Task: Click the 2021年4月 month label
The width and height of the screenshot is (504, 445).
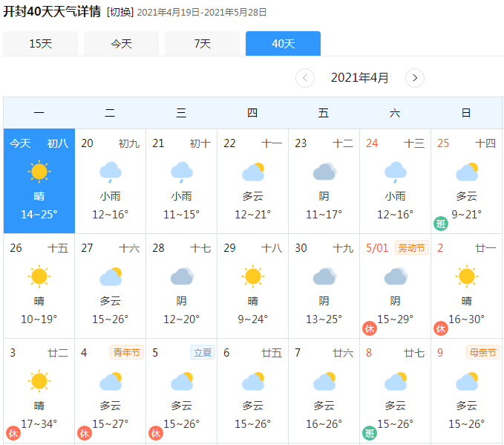Action: 360,78
